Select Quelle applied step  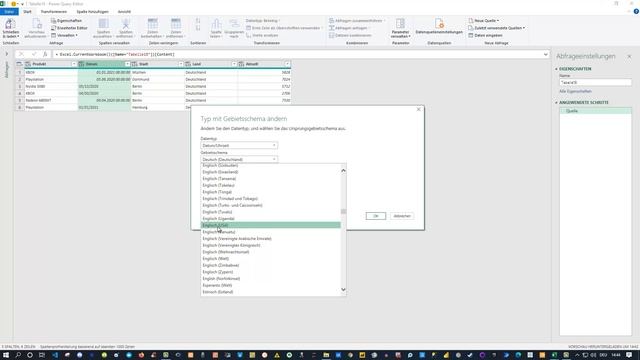[x=595, y=111]
